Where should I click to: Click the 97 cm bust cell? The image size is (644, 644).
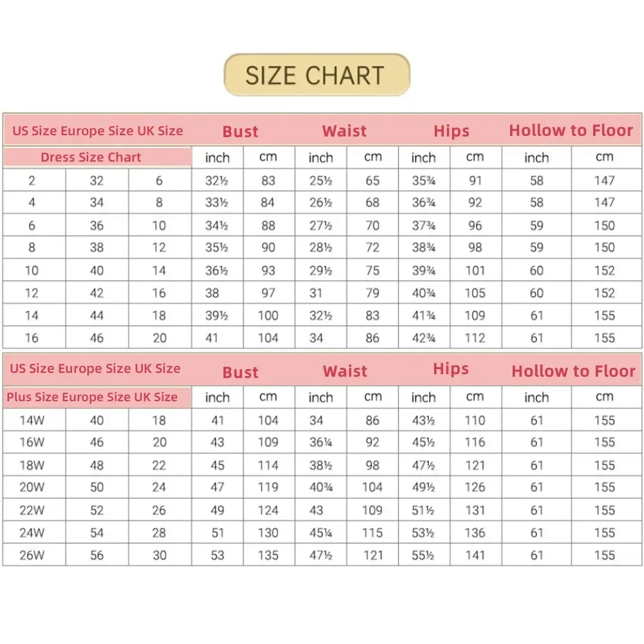click(x=269, y=293)
